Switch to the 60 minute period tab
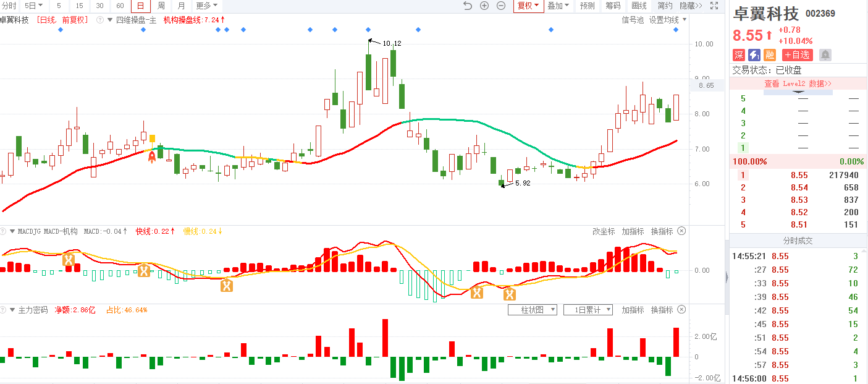Screen dimensions: 868x384 tap(120, 6)
